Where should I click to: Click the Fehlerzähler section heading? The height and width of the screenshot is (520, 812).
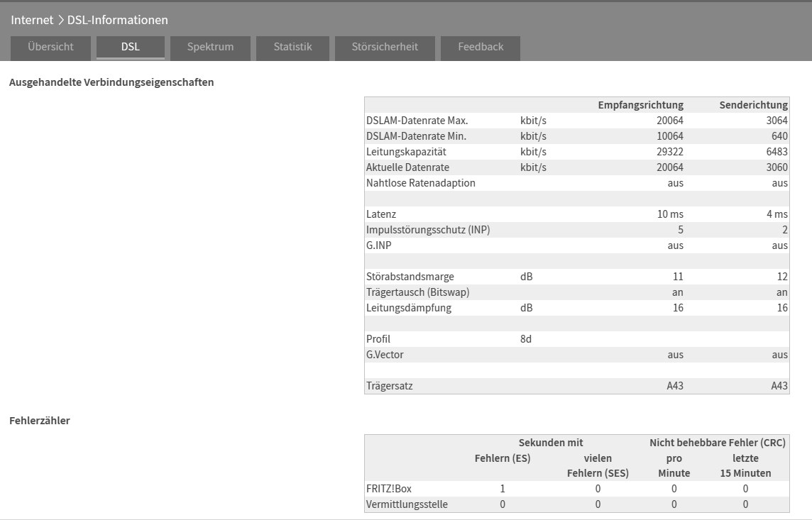pyautogui.click(x=40, y=421)
